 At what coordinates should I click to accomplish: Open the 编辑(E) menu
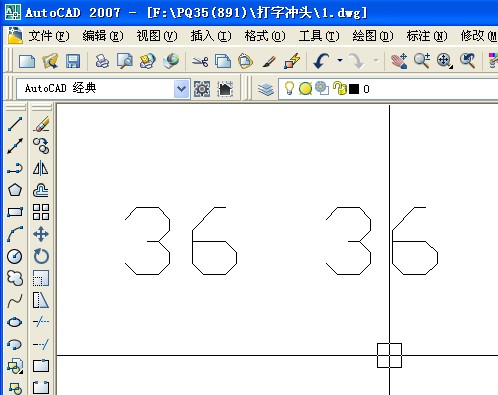103,36
